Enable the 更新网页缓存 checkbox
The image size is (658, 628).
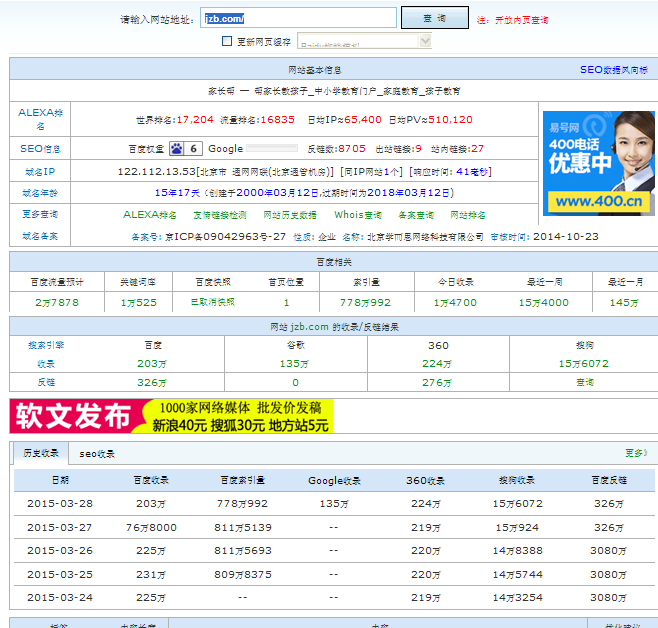tap(227, 41)
